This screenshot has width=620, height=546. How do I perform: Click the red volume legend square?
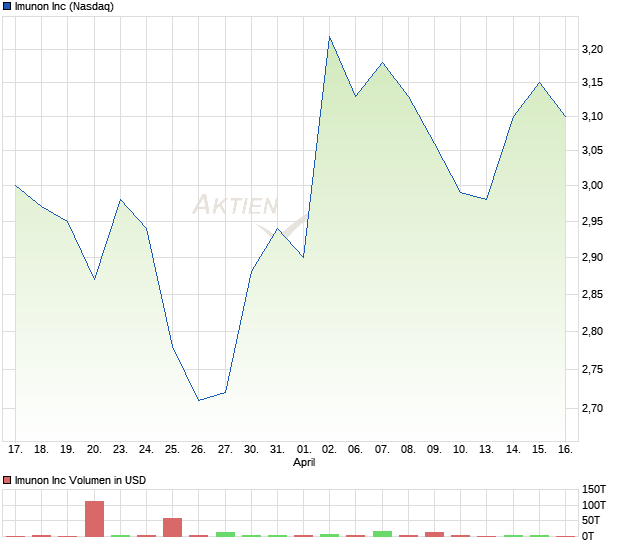tap(7, 480)
